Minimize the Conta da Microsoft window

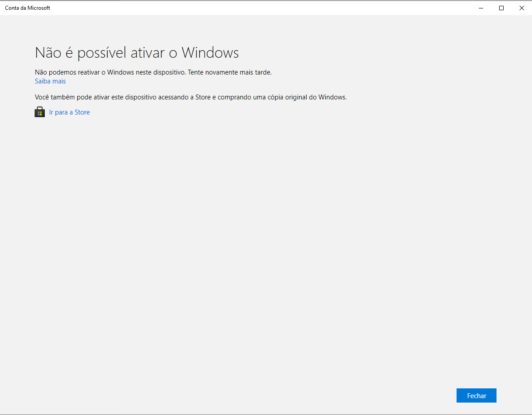(481, 8)
